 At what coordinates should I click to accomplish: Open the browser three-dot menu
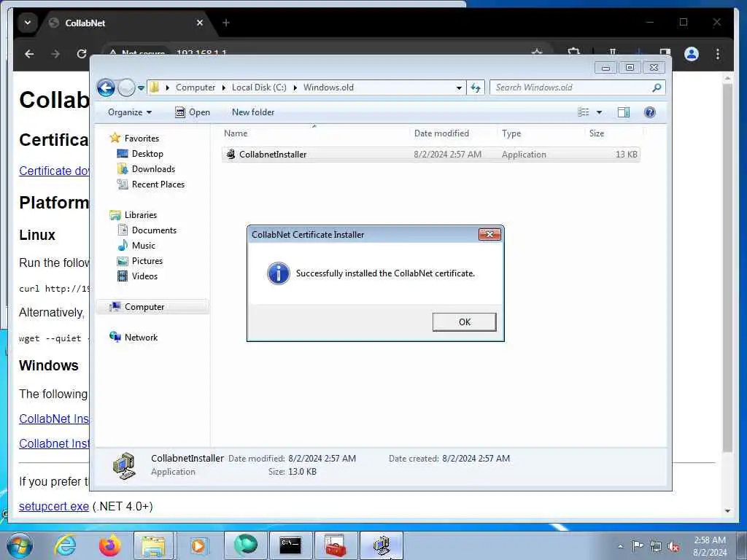[x=718, y=54]
